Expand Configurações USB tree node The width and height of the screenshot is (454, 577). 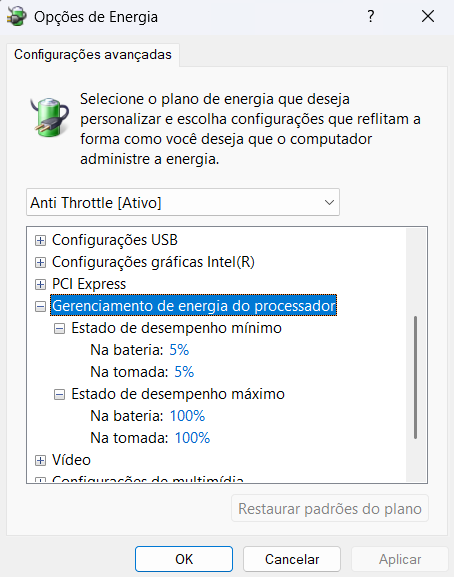[40, 240]
